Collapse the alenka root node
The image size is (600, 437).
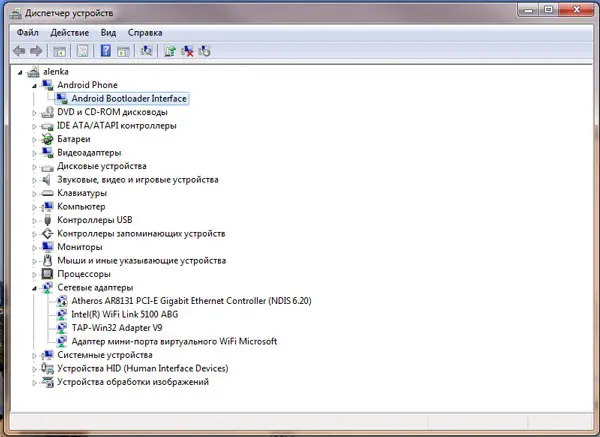20,72
